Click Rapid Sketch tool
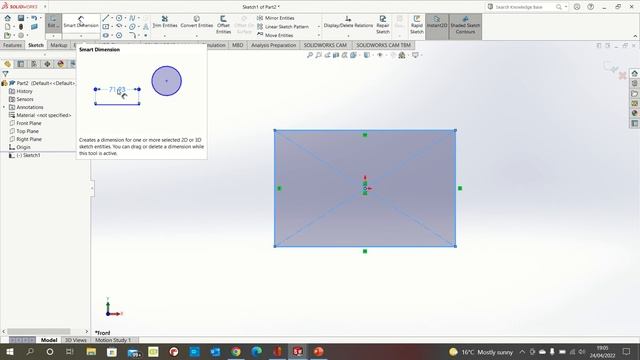 tap(417, 24)
